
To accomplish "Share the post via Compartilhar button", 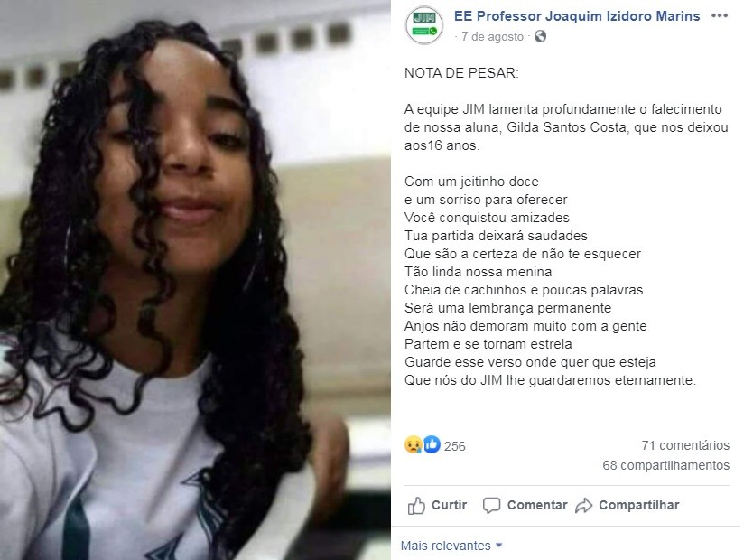I will (x=627, y=506).
